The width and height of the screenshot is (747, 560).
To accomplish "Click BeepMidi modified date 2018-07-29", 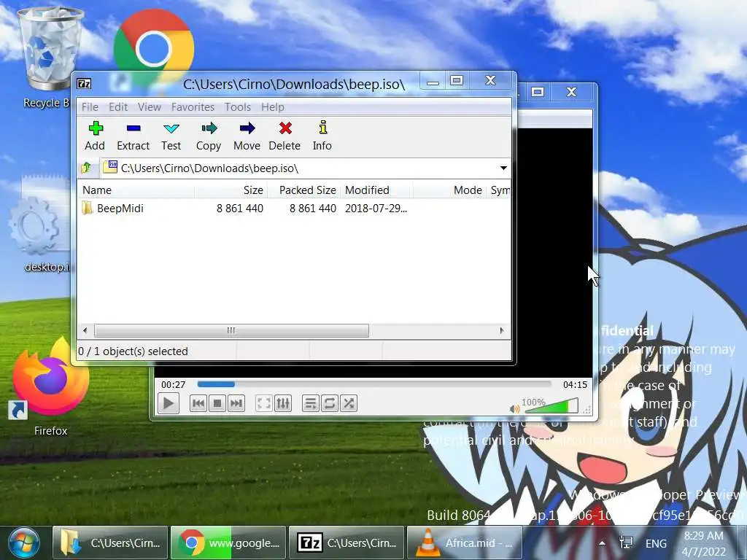I will tap(376, 208).
